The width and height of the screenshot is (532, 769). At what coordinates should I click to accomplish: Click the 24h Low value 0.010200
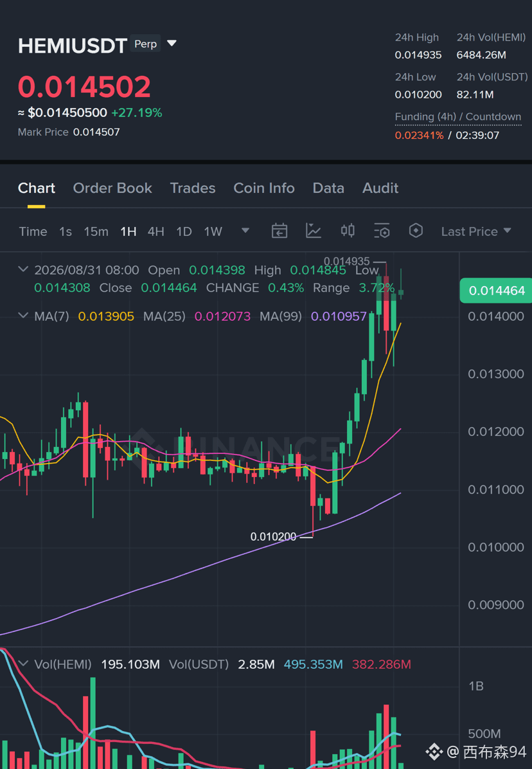click(418, 95)
